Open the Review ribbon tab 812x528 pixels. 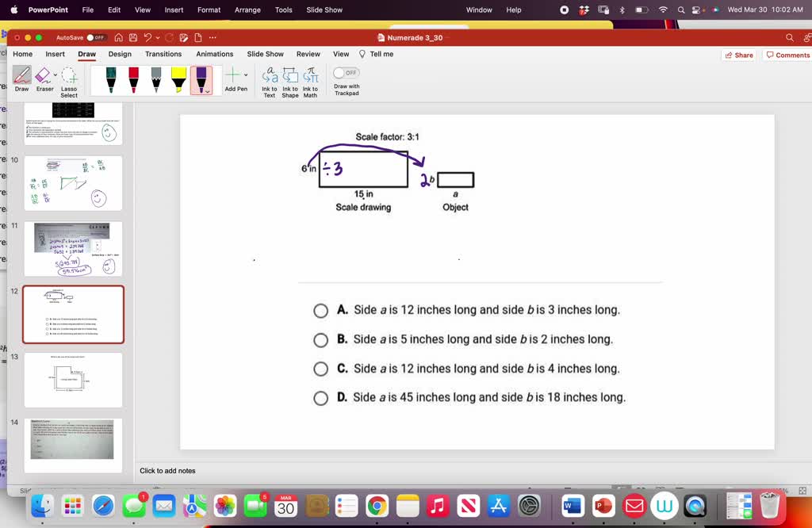[308, 54]
